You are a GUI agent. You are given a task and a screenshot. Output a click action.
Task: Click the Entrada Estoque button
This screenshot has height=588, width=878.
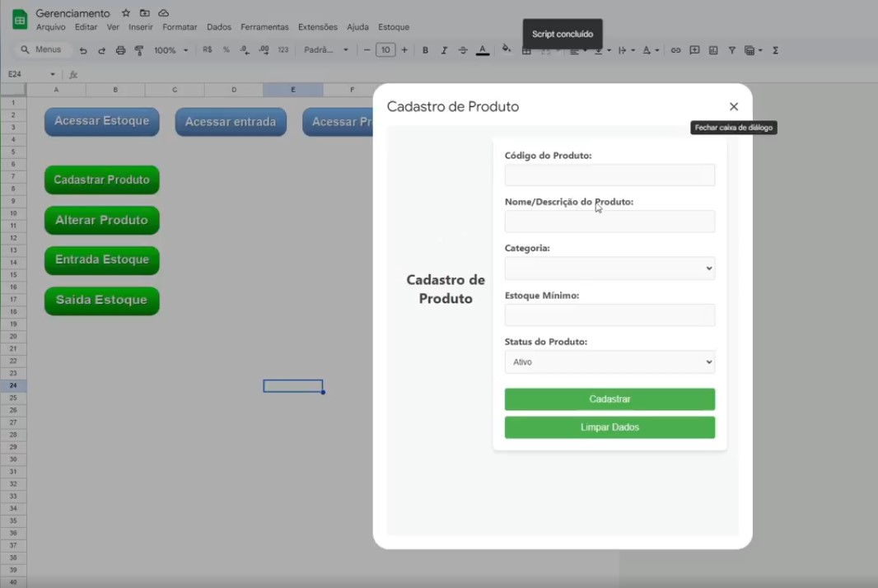(x=102, y=260)
